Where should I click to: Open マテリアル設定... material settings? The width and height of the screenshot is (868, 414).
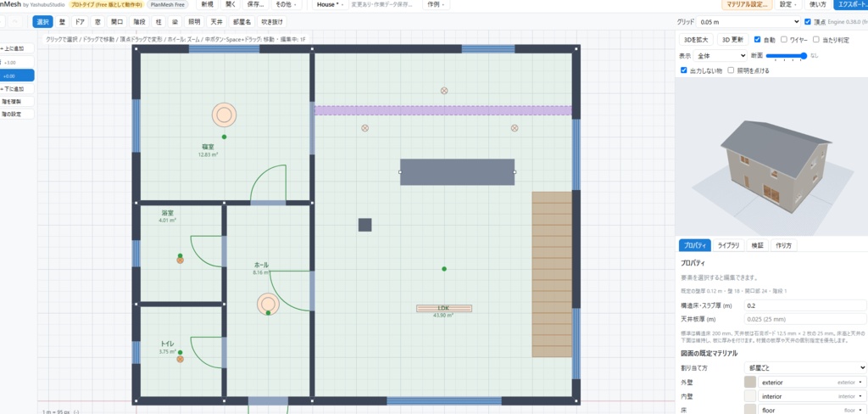click(748, 4)
